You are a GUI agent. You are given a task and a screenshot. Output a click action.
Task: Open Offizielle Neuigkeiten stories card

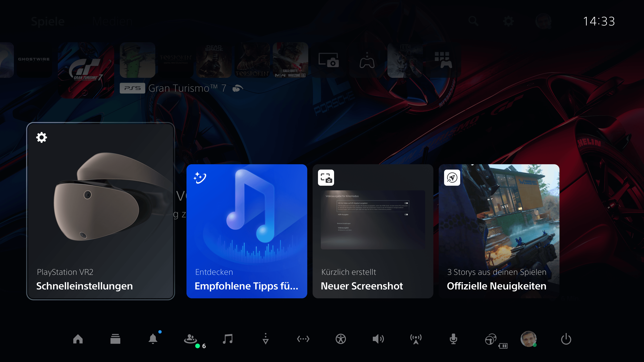click(499, 231)
